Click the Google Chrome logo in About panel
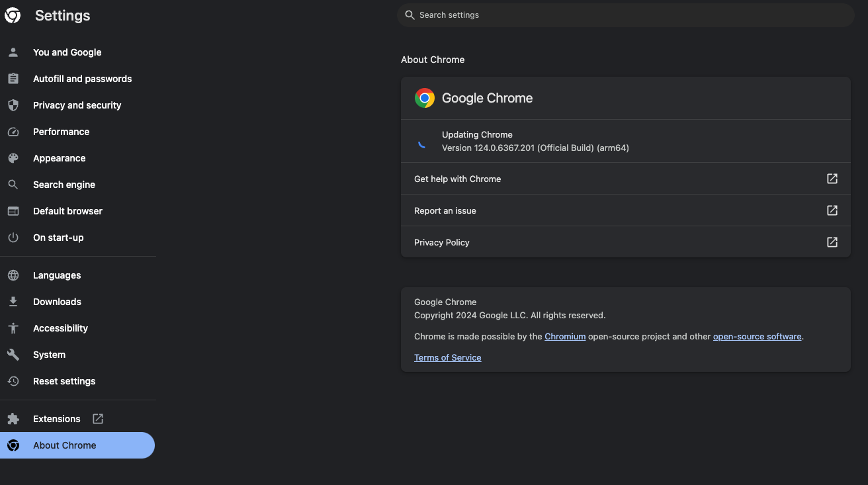This screenshot has width=868, height=485. (x=425, y=97)
